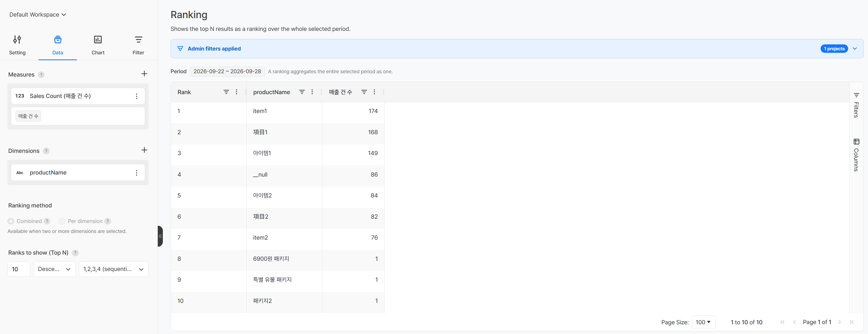Go to first page
The width and height of the screenshot is (868, 334).
tap(782, 322)
